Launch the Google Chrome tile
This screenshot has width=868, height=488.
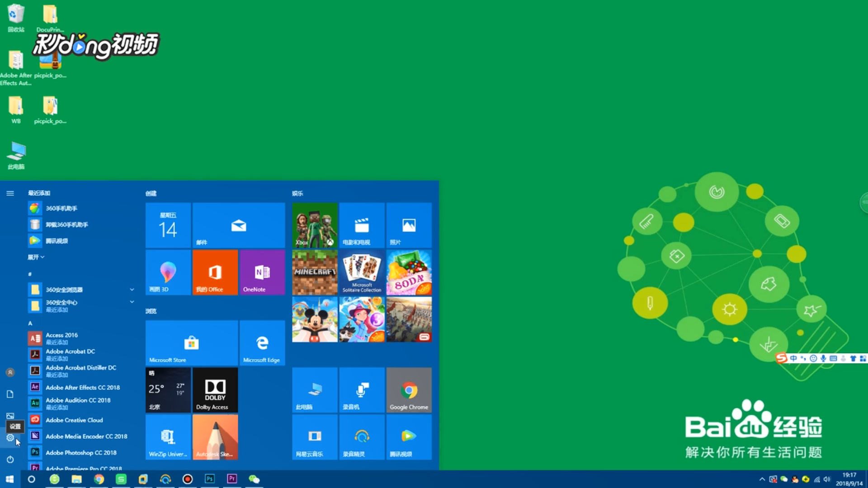409,390
